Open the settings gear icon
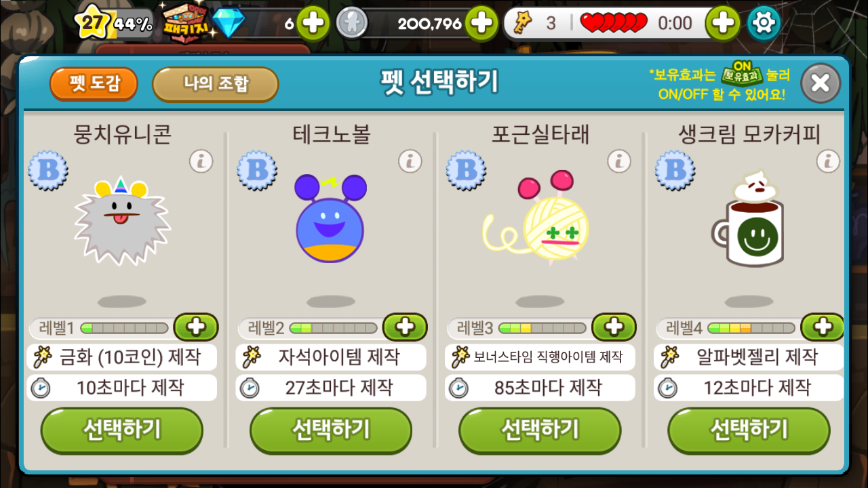868x488 pixels. tap(764, 23)
